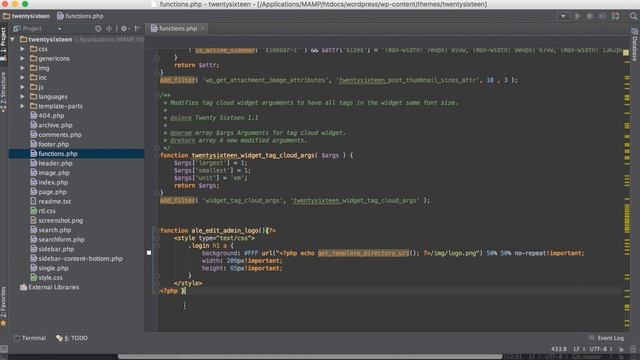Open Event Log panel

[x=607, y=338]
